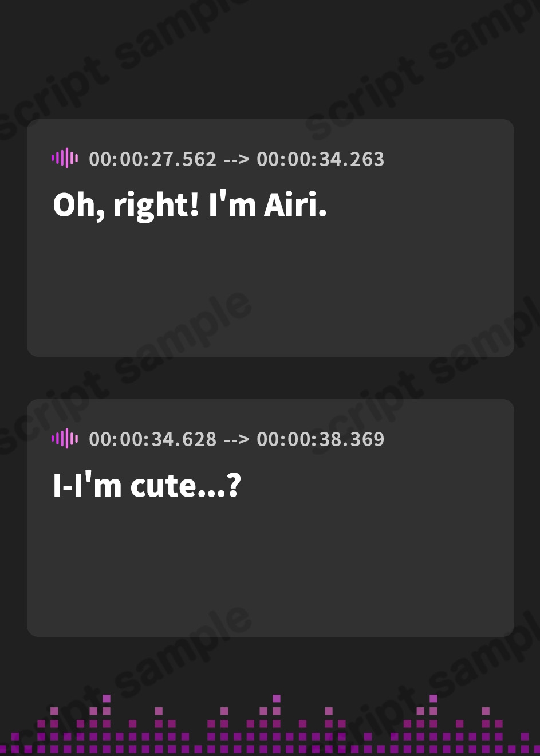Click the waveform icon beside 00:00:34.628
The image size is (540, 756).
65,439
